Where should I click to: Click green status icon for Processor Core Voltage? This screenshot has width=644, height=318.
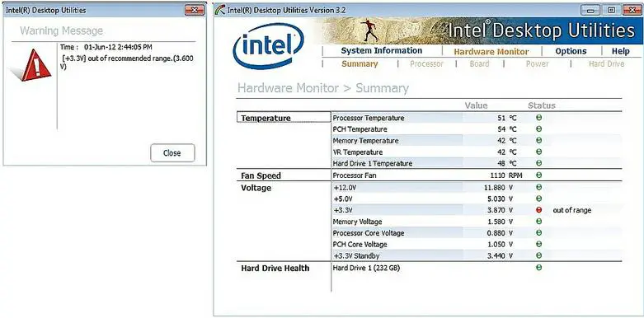coord(538,233)
